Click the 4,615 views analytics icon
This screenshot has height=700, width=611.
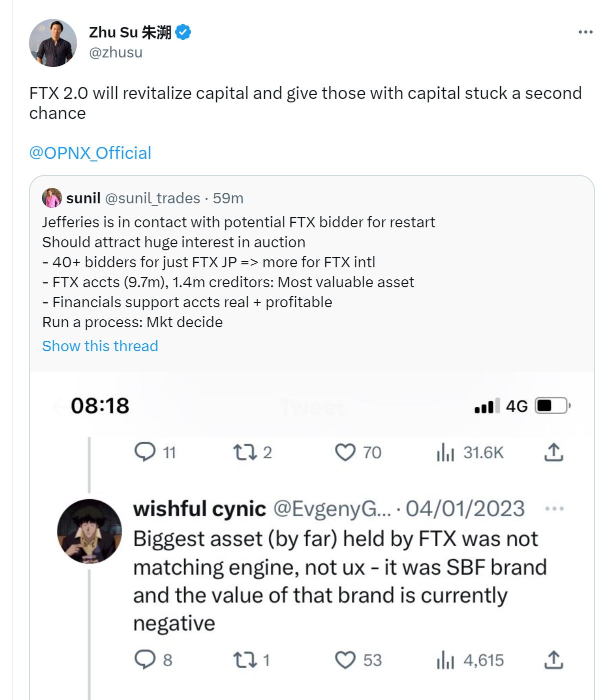[x=445, y=661]
